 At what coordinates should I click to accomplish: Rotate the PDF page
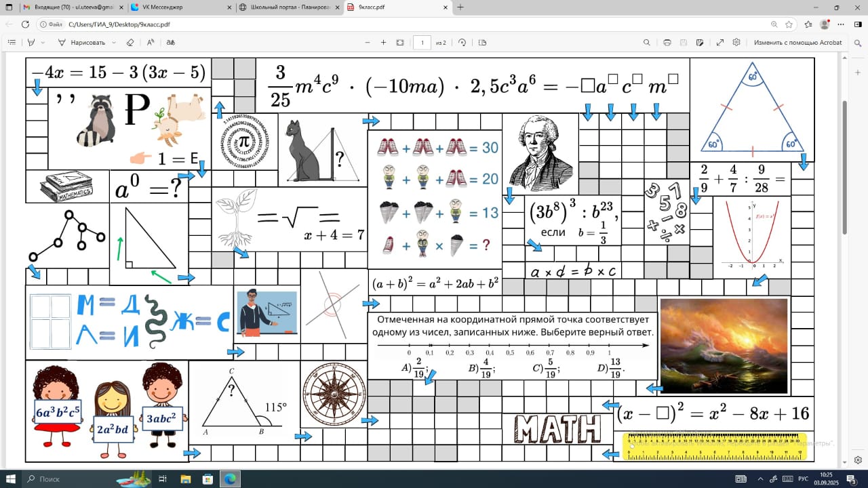462,42
